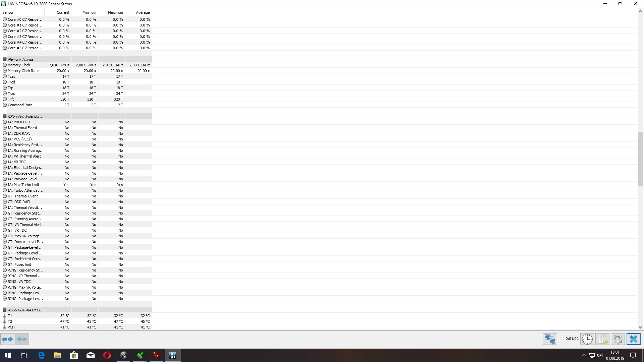Viewport: 644px width, 362px height.
Task: Open File Explorer from the taskbar
Action: (x=58, y=355)
